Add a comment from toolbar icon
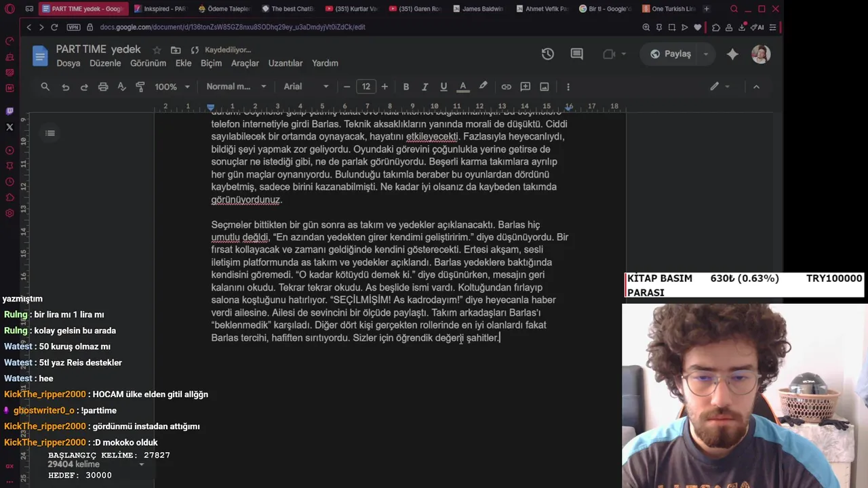The image size is (868, 488). coord(525,87)
